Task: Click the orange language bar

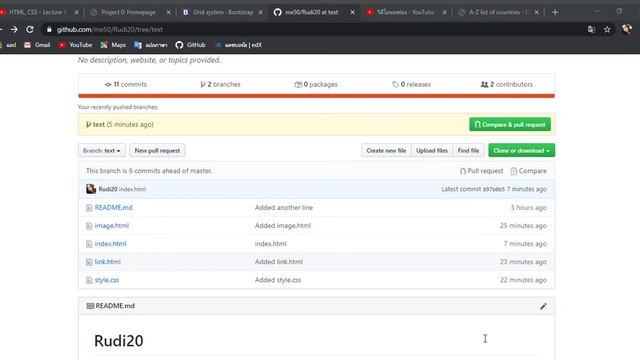Action: coord(316,96)
